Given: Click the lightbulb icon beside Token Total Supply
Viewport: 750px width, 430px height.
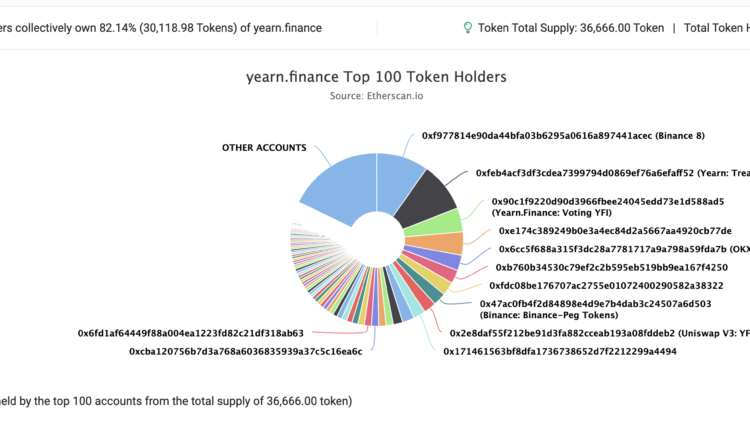Looking at the screenshot, I should tap(467, 28).
